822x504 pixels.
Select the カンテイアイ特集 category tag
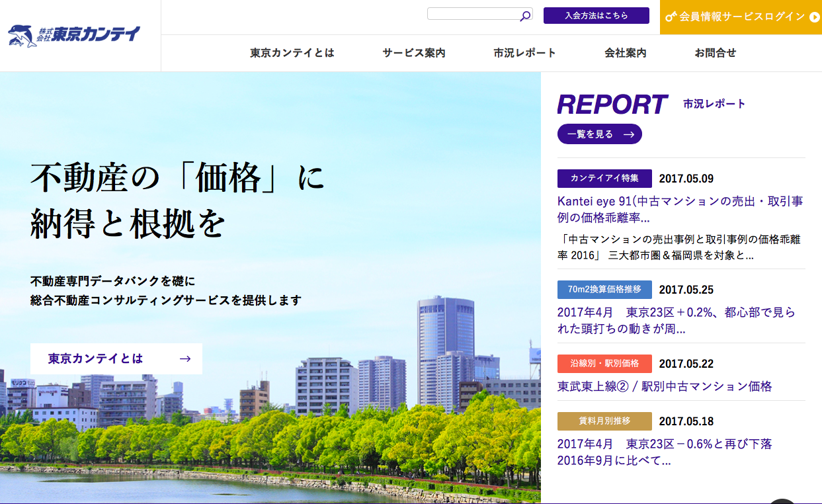coord(604,179)
